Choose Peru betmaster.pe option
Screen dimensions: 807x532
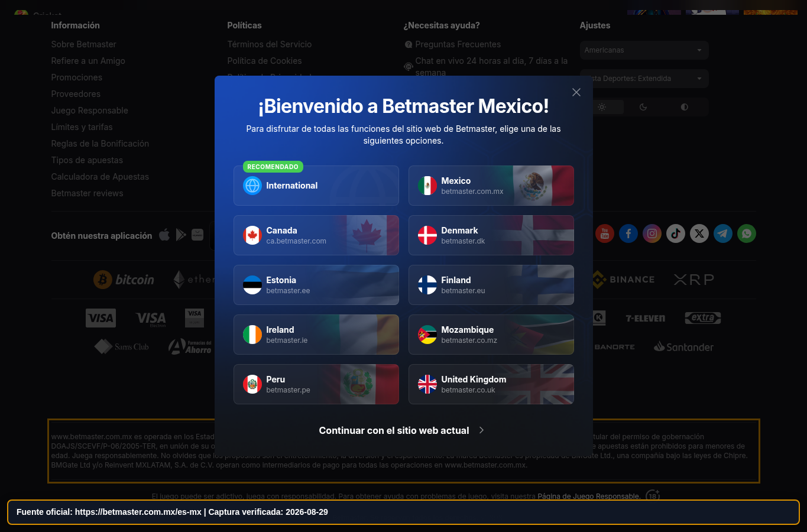316,384
